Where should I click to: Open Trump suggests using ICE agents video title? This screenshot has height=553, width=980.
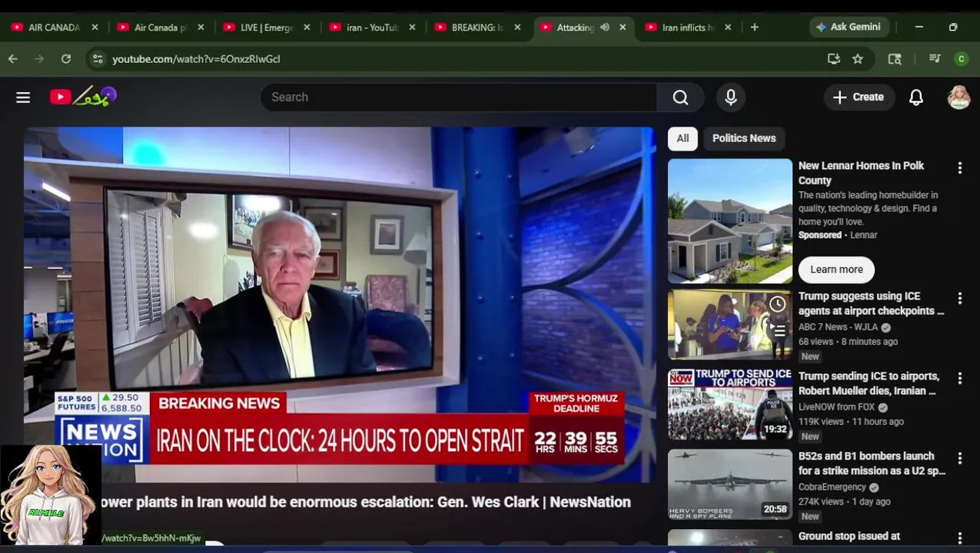[871, 303]
